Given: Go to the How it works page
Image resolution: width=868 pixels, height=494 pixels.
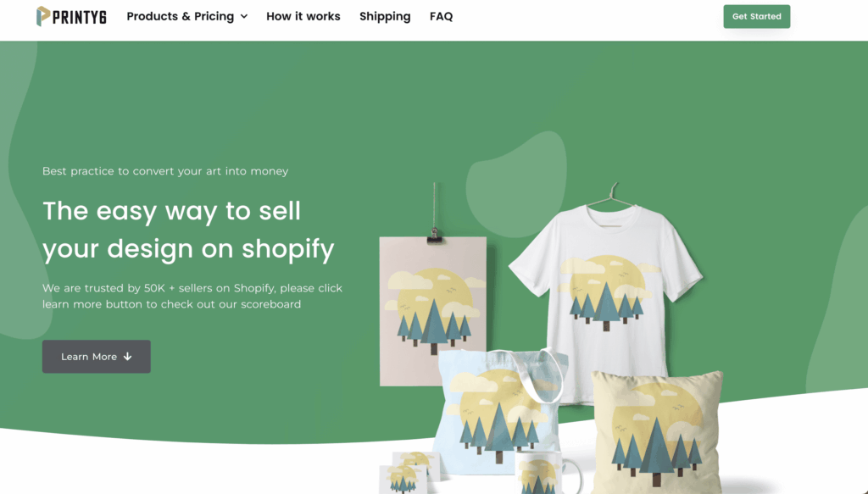Looking at the screenshot, I should 303,17.
